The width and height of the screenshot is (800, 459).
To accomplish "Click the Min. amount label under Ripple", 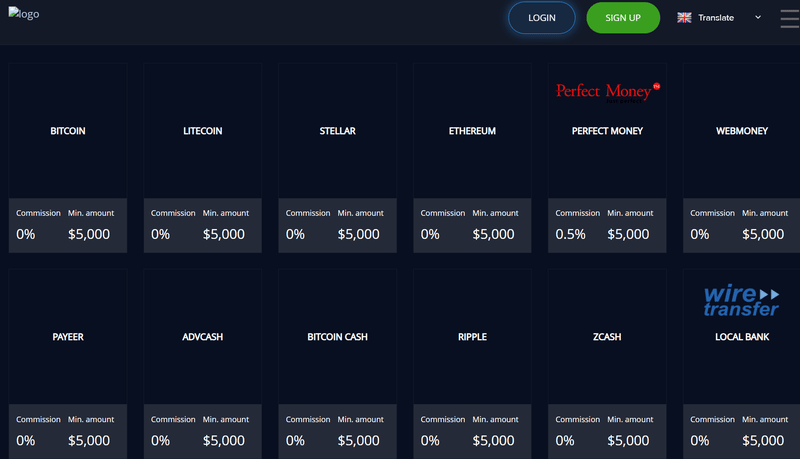I will (495, 419).
